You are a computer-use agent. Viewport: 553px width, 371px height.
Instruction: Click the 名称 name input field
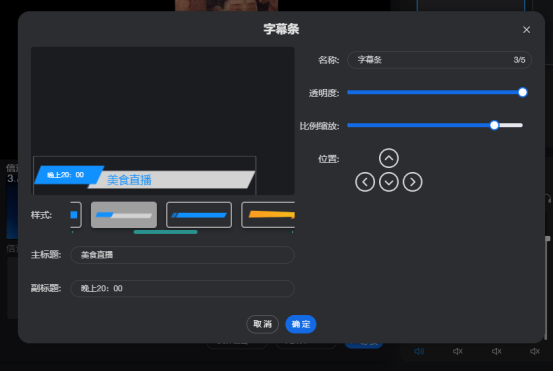click(439, 60)
